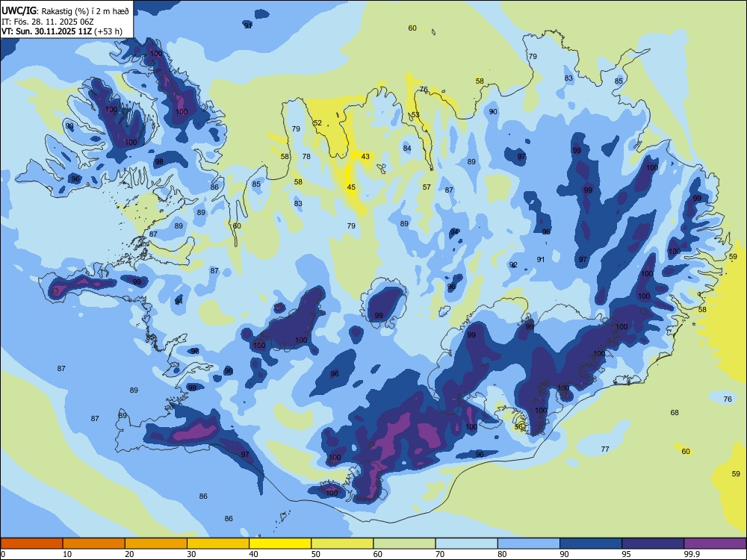Pick the purple 99.9+ legend swatch

tap(715, 544)
